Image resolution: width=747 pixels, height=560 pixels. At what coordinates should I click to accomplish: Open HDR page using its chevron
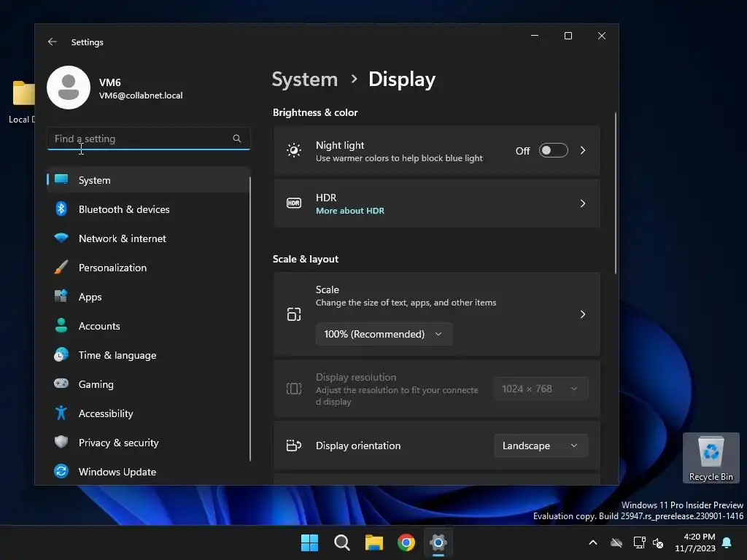[583, 203]
